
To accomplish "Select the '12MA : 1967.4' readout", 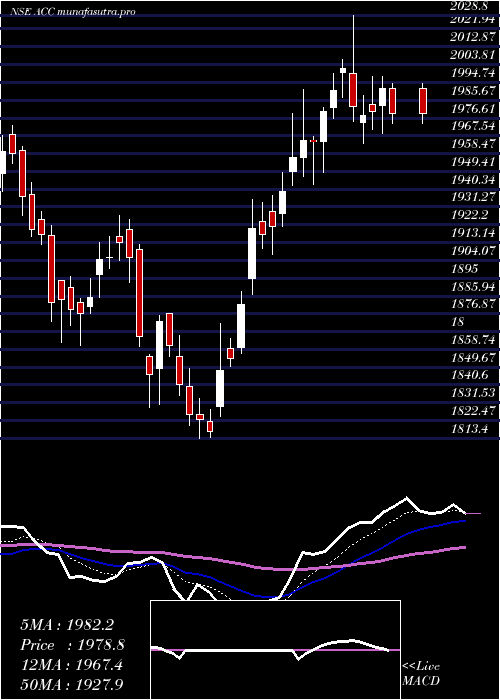I will click(x=73, y=665).
